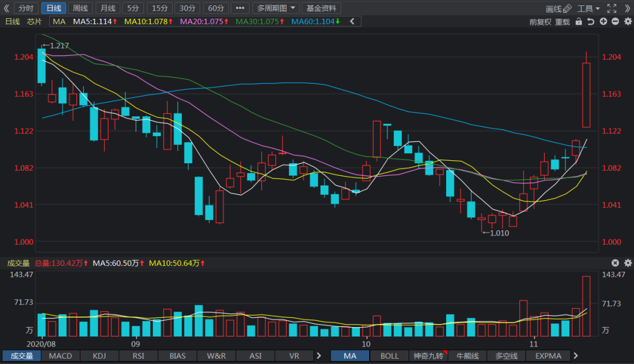Zoom out with the minus icon
The height and width of the screenshot is (364, 634).
click(x=615, y=22)
